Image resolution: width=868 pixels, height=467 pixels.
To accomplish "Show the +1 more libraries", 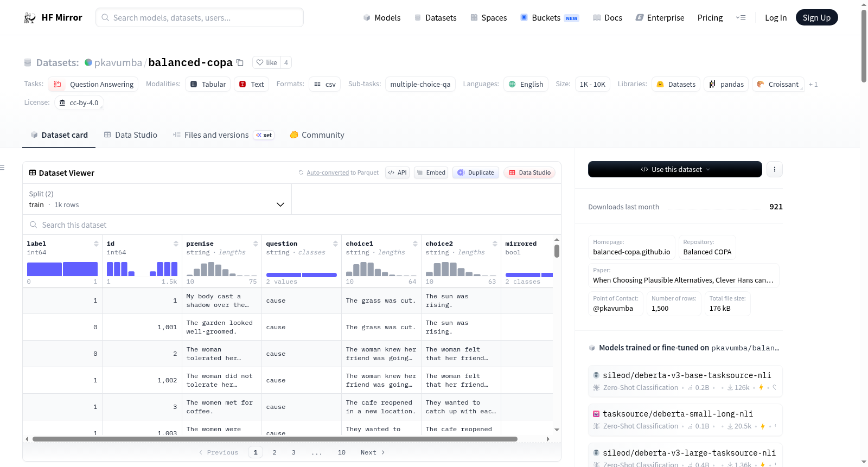I will point(813,84).
